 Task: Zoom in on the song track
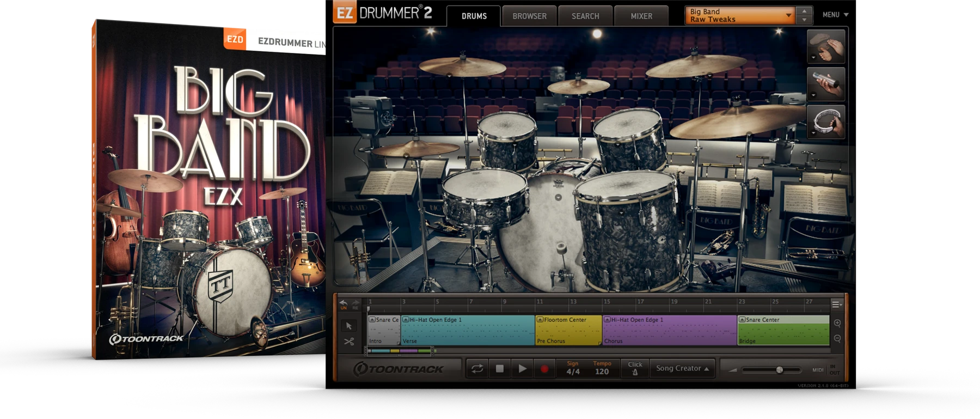tap(837, 323)
